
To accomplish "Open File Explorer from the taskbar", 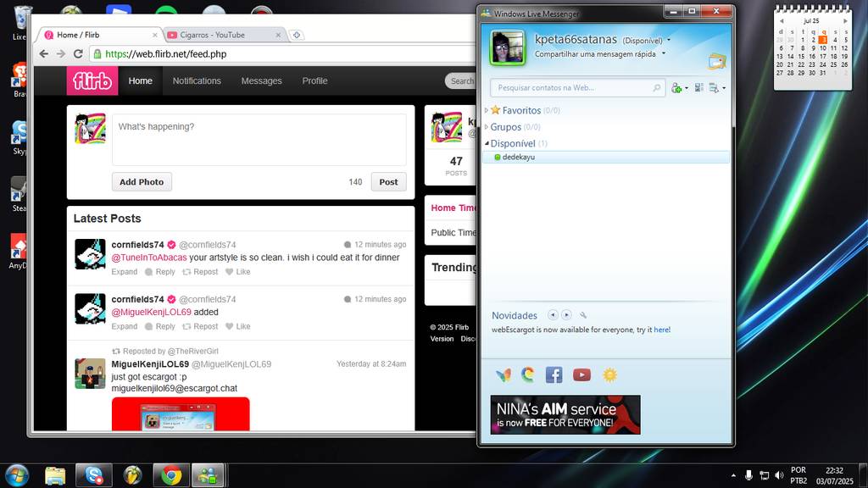I will point(55,475).
